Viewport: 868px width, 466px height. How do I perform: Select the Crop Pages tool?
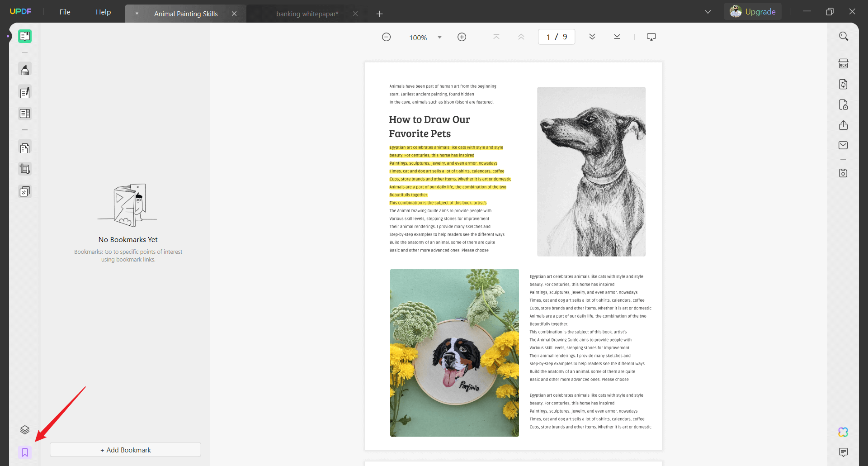[x=25, y=169]
